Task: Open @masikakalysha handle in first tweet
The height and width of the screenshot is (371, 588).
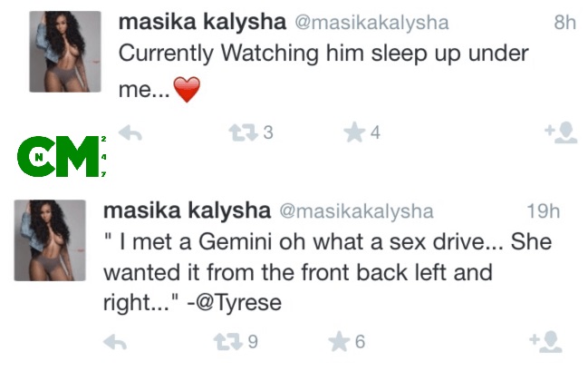Action: (361, 22)
